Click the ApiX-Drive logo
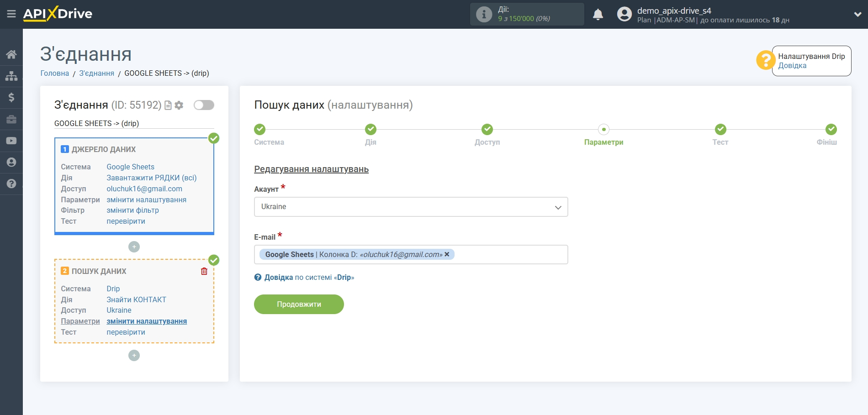Viewport: 868px width, 415px height. 58,14
